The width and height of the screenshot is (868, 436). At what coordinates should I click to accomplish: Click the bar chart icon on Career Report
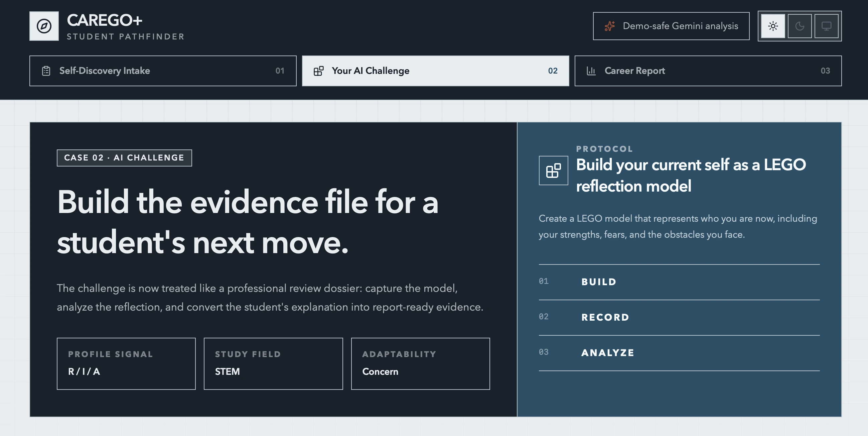point(591,71)
